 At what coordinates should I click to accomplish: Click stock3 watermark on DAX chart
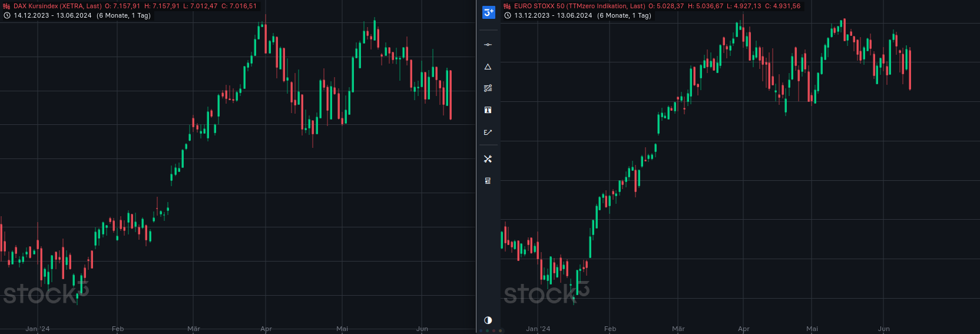pyautogui.click(x=45, y=293)
